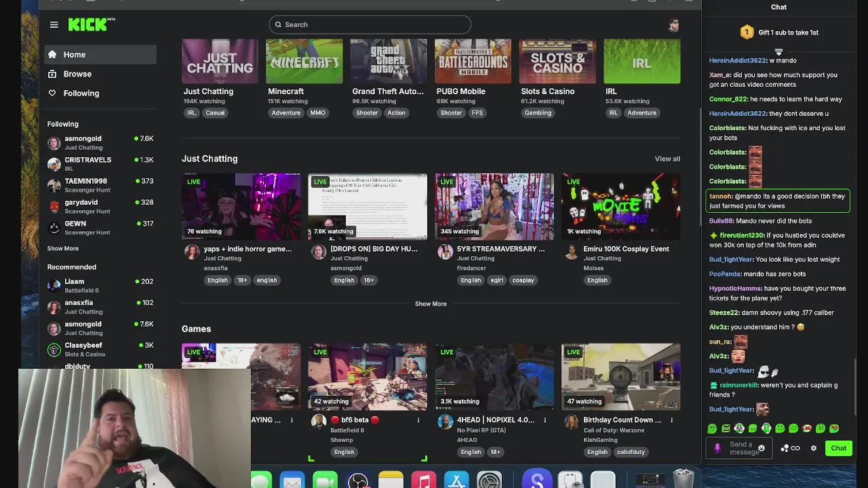Expand Following list with Show More
This screenshot has width=868, height=488.
pos(63,249)
